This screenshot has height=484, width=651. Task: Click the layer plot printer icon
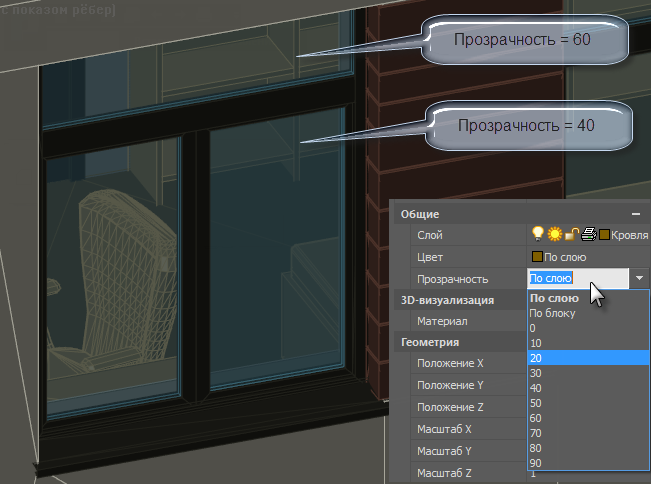[589, 234]
